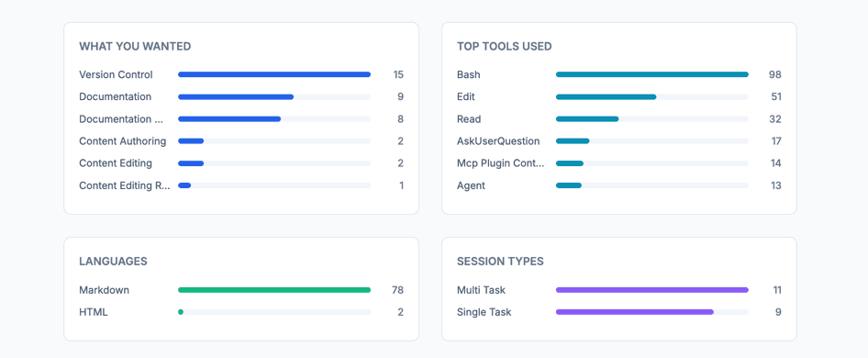Click the 'LANGUAGES' card heading
This screenshot has width=868, height=358.
113,262
